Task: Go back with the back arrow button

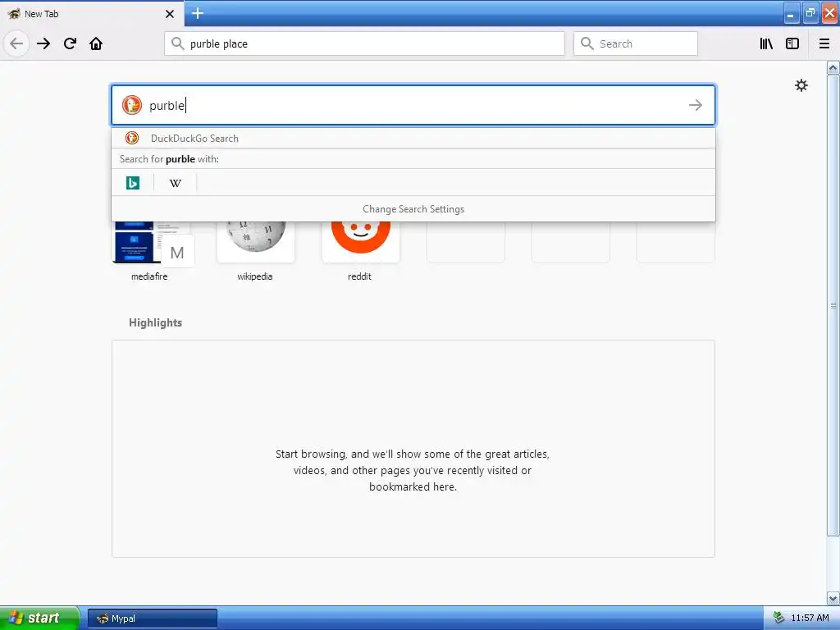Action: 16,43
